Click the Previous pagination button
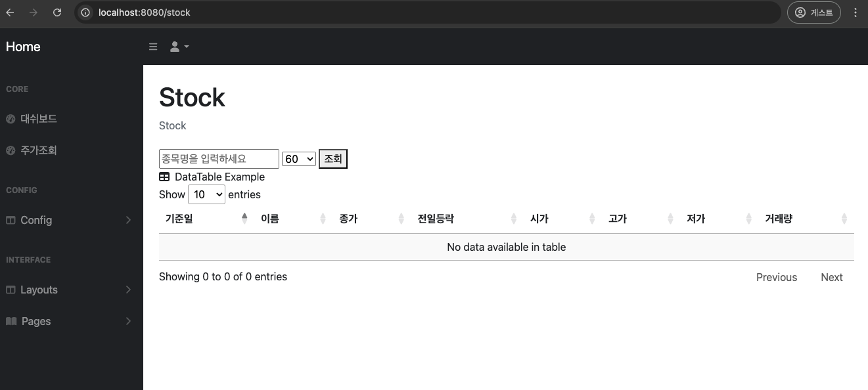The width and height of the screenshot is (868, 390). coord(777,277)
